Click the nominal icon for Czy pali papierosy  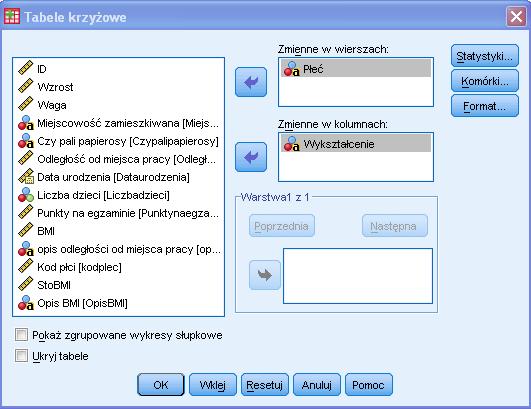pyautogui.click(x=26, y=141)
